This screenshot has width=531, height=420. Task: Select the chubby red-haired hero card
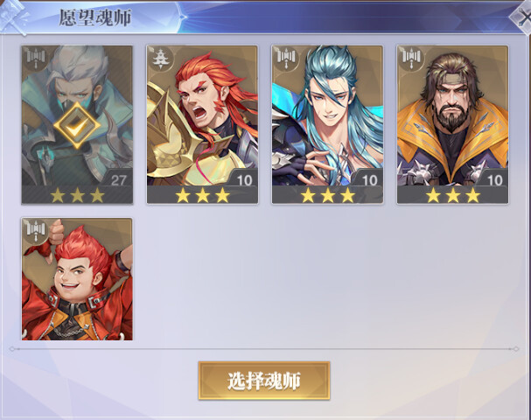tap(77, 279)
